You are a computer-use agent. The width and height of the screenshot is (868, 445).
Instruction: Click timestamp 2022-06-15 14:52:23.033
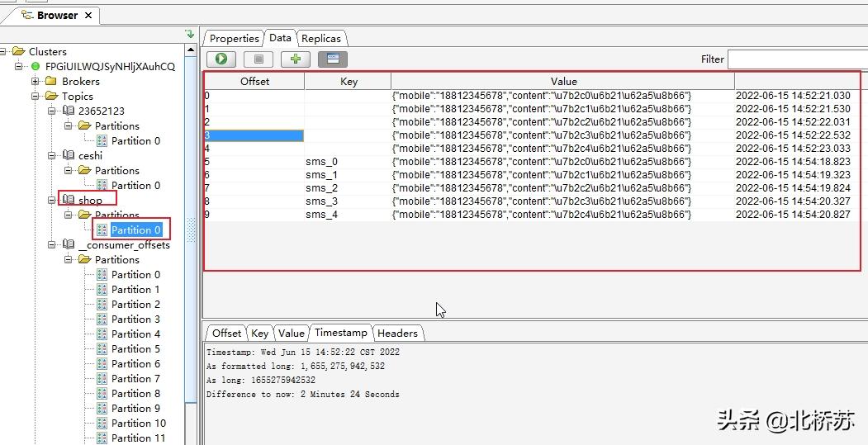pos(793,149)
